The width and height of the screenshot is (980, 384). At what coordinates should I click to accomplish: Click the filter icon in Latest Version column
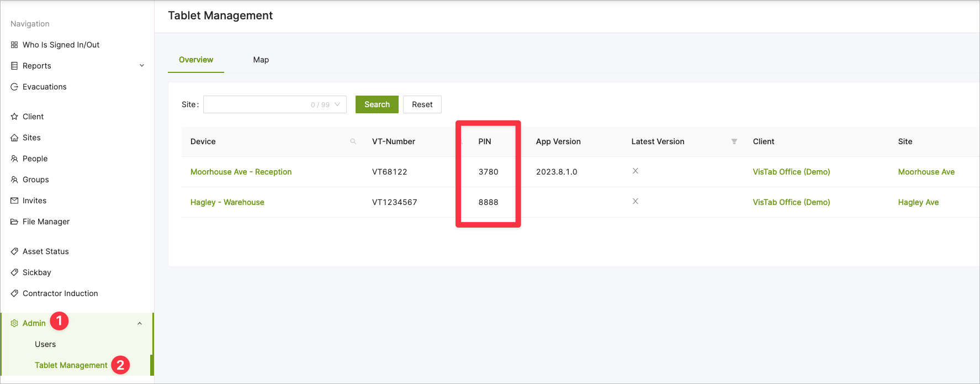coord(734,141)
